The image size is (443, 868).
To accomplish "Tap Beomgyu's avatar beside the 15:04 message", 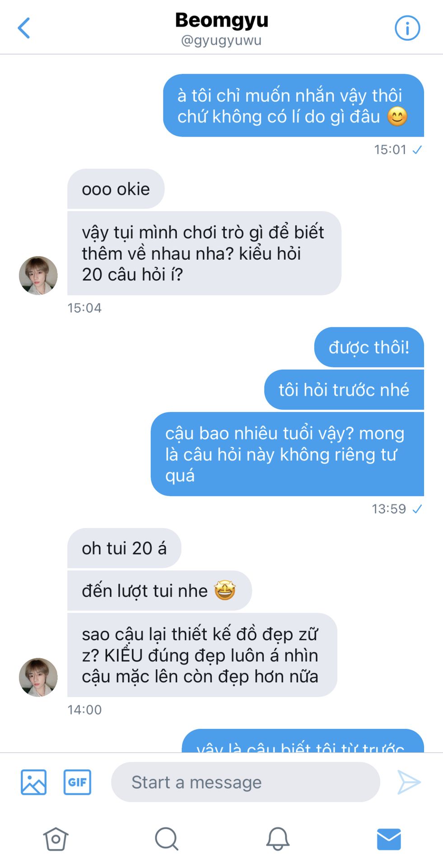I will click(x=38, y=276).
